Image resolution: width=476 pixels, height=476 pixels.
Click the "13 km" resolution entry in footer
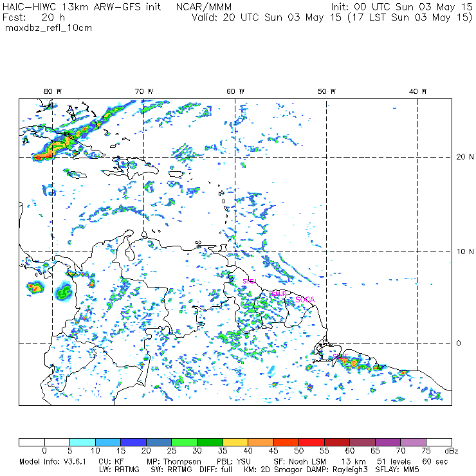pos(354,462)
